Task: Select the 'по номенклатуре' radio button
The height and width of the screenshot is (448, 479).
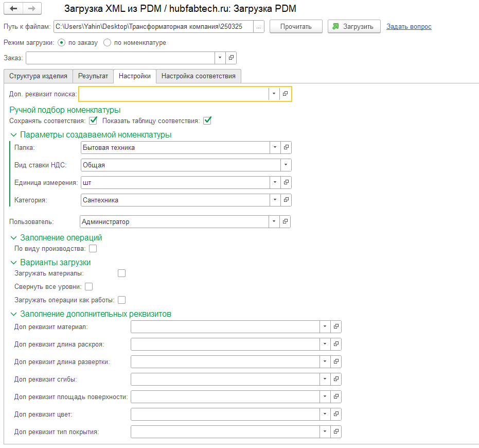Action: click(x=108, y=43)
